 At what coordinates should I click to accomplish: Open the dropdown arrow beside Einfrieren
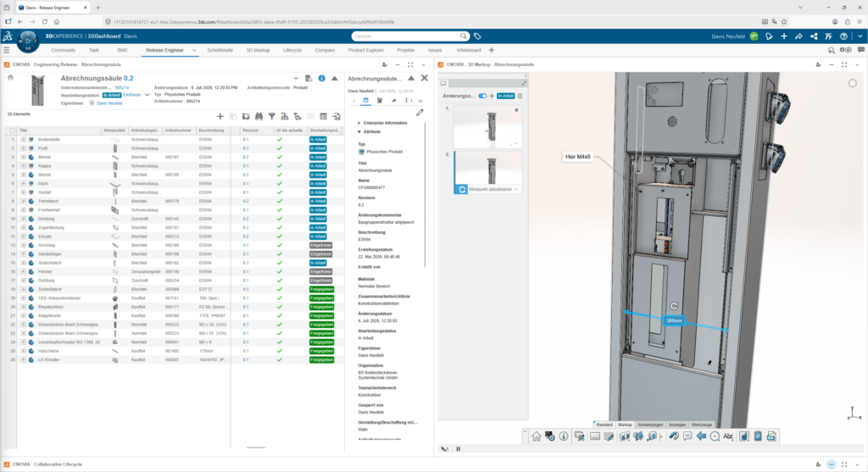(x=147, y=95)
